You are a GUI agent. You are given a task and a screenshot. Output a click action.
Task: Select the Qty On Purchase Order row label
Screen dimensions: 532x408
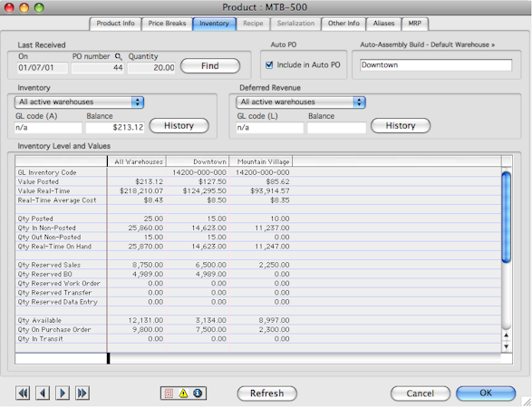[54, 330]
